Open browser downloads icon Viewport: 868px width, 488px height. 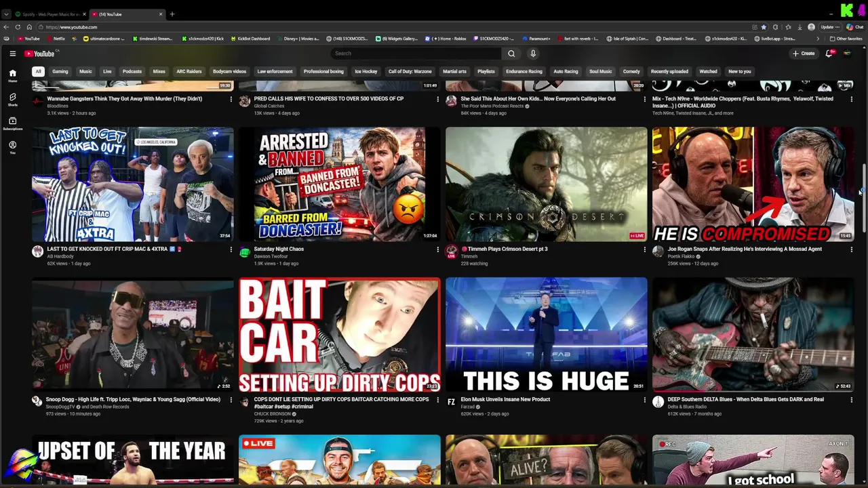point(800,27)
